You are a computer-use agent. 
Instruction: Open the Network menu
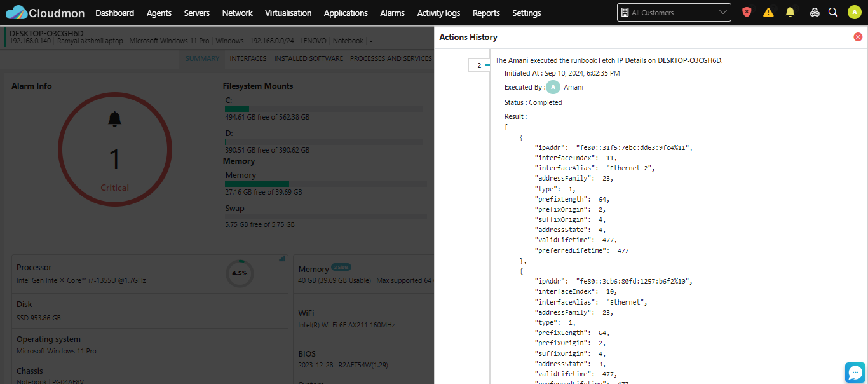pyautogui.click(x=238, y=13)
